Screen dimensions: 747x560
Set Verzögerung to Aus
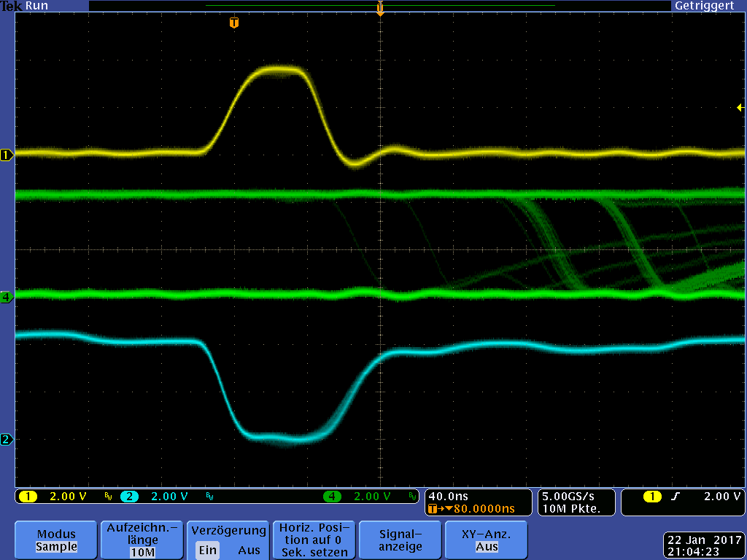[x=249, y=550]
